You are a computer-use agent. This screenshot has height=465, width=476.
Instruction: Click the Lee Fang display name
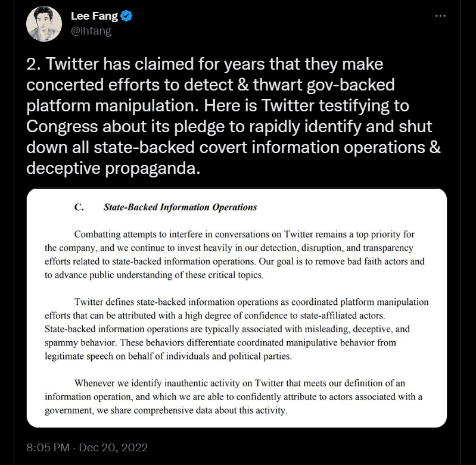point(94,16)
